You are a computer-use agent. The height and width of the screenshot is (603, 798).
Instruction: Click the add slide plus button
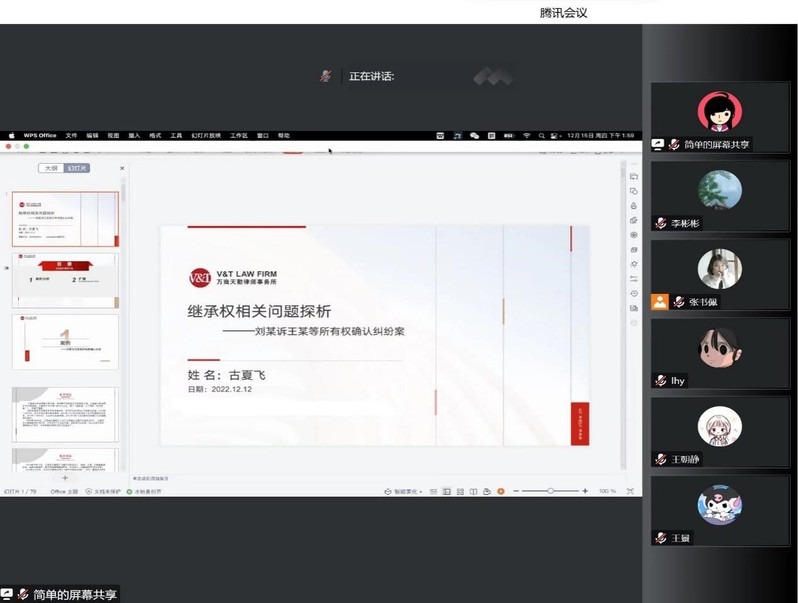click(x=65, y=479)
